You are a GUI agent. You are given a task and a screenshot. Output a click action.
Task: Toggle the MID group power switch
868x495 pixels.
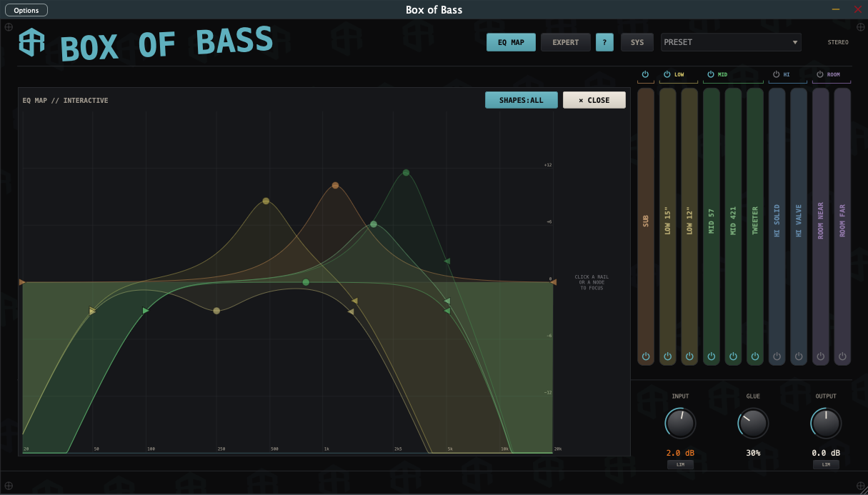coord(711,74)
